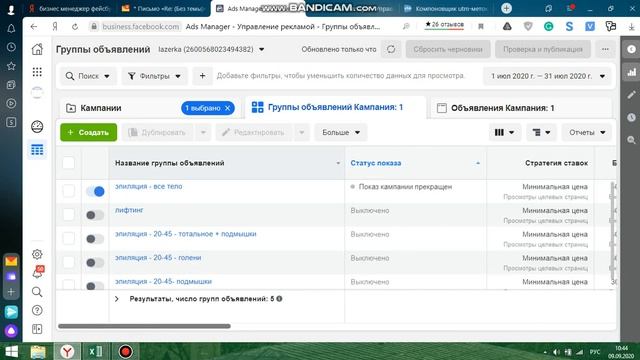Image resolution: width=640 pixels, height=360 pixels.
Task: Open the all tools grid menu
Action: tap(37, 72)
